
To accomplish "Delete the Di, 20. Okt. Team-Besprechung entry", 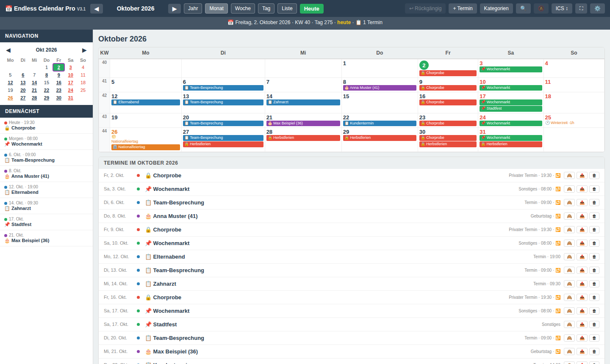I will pyautogui.click(x=594, y=338).
